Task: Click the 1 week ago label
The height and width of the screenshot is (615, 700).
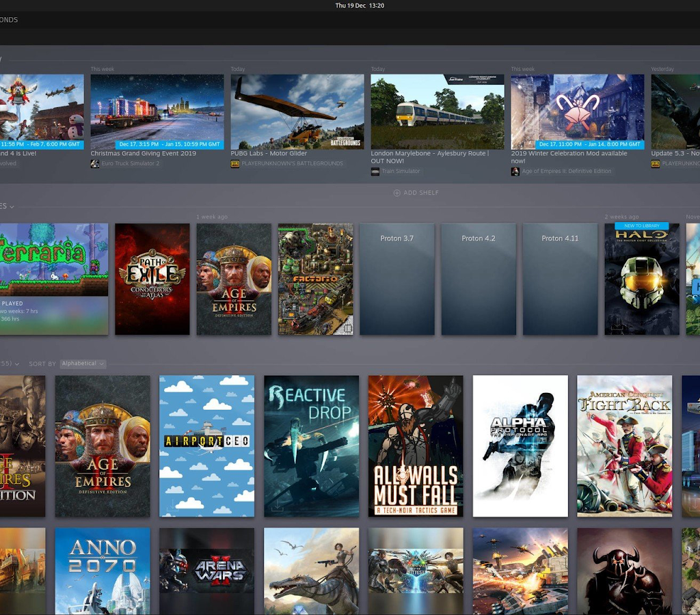Action: click(212, 217)
